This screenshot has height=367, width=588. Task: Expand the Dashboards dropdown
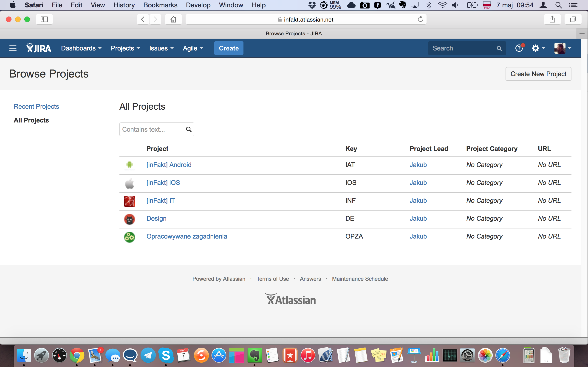pyautogui.click(x=81, y=48)
